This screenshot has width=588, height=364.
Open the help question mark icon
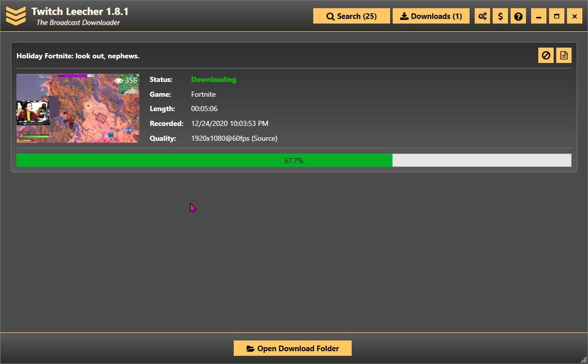[x=518, y=16]
